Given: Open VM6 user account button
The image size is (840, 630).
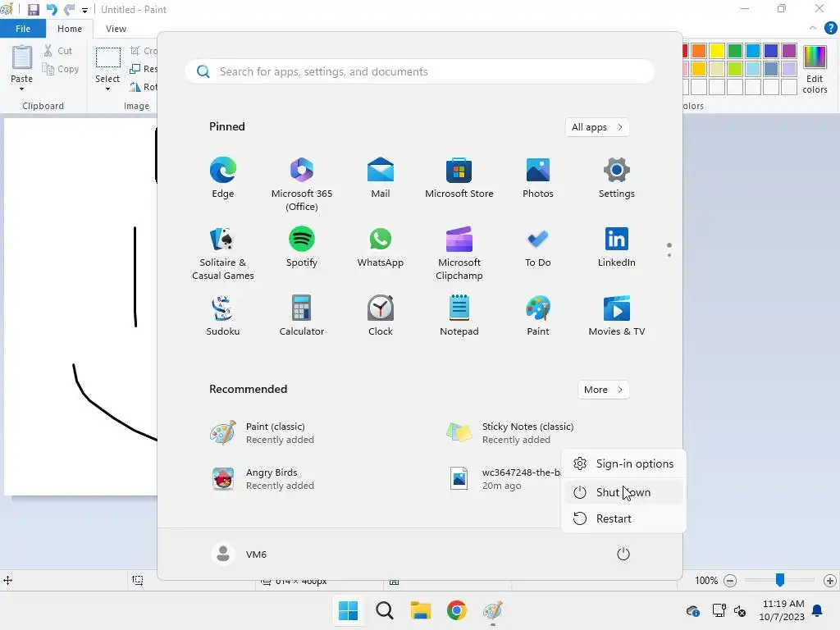Looking at the screenshot, I should pyautogui.click(x=239, y=554).
